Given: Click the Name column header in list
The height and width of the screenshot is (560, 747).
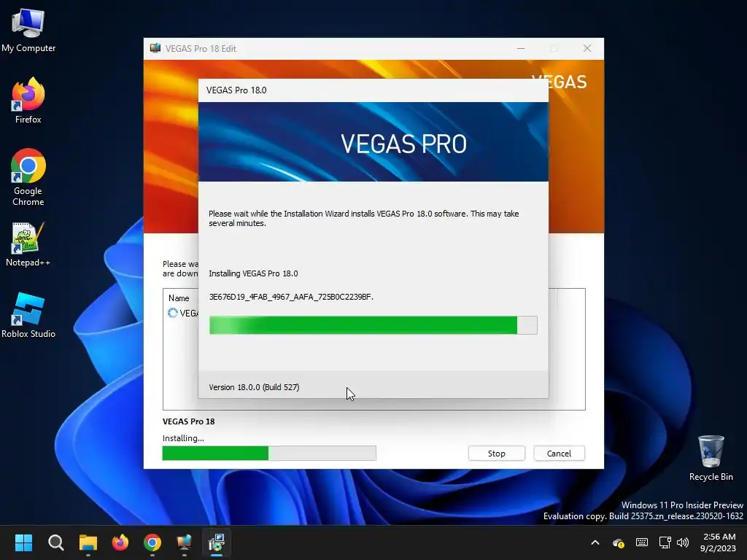Looking at the screenshot, I should pyautogui.click(x=179, y=298).
